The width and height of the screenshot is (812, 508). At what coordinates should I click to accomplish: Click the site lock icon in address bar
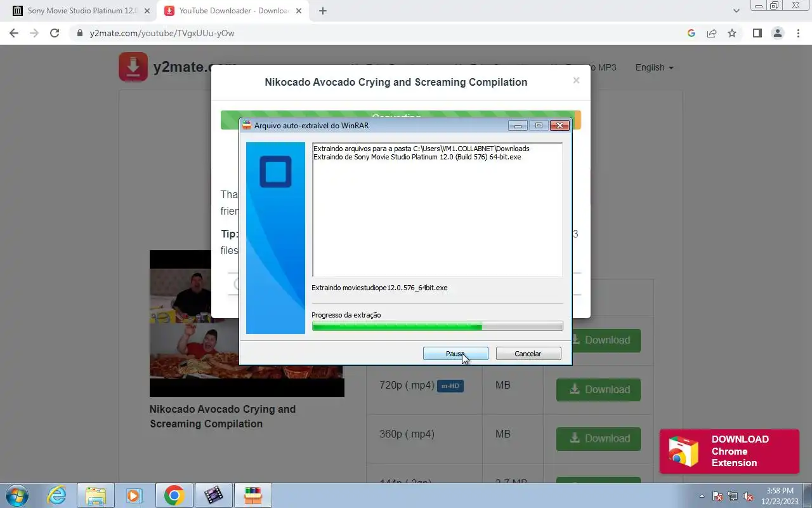(80, 33)
